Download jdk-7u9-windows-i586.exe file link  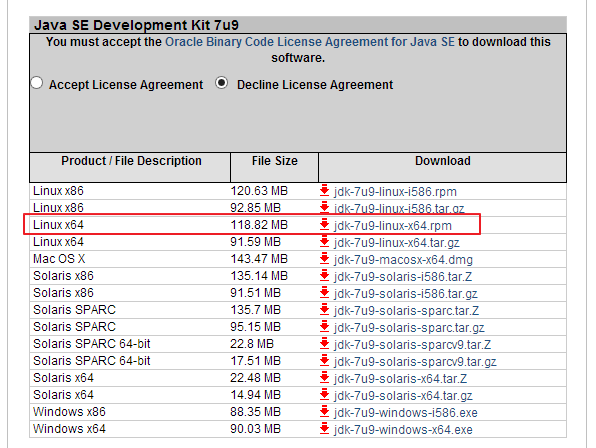406,413
